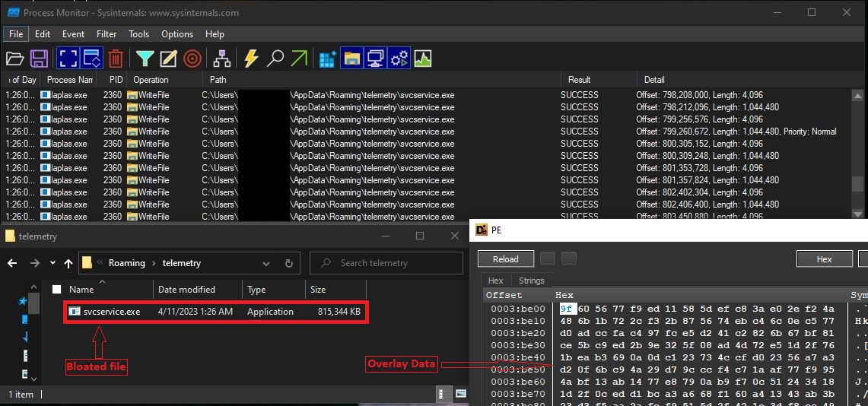Select WriteFile row with offset 798,208,000
Screen dimensions: 868x406
pos(426,95)
